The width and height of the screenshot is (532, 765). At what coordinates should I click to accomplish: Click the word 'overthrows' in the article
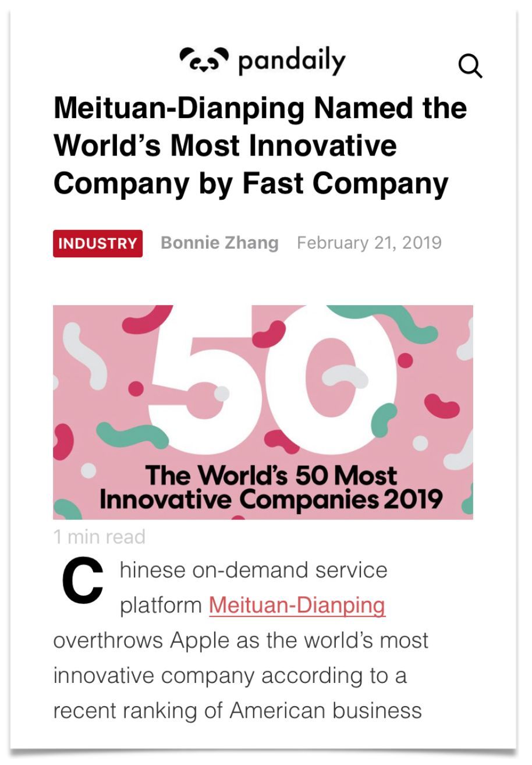108,640
